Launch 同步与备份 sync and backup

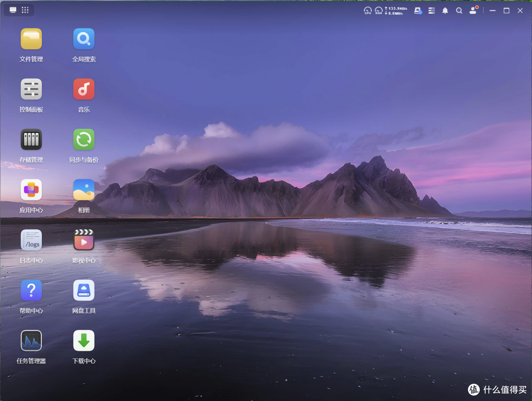click(84, 139)
